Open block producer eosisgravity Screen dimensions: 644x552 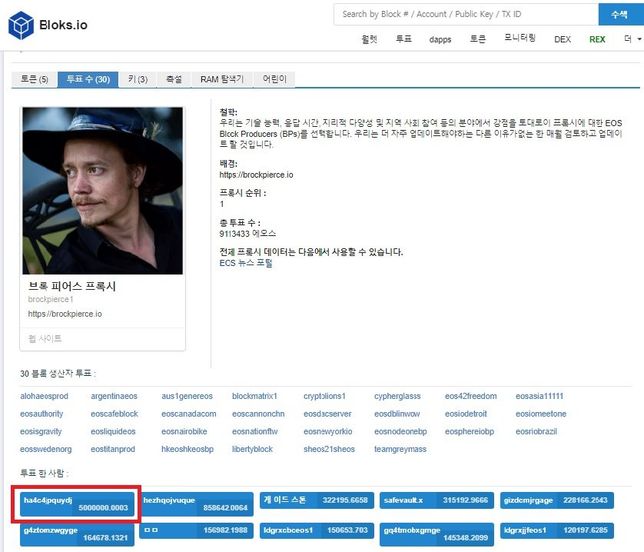pos(41,432)
